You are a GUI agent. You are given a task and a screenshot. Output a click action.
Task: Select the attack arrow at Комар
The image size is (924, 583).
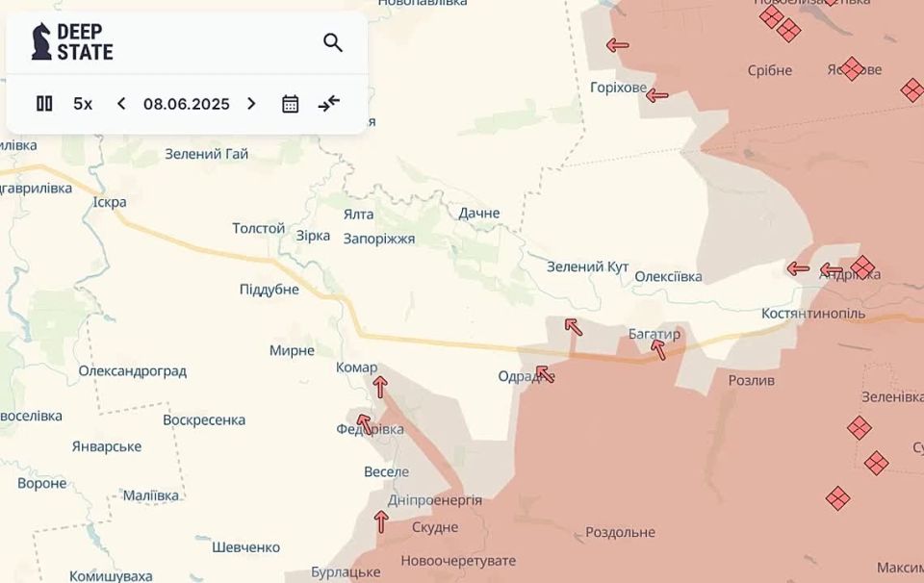pyautogui.click(x=380, y=387)
